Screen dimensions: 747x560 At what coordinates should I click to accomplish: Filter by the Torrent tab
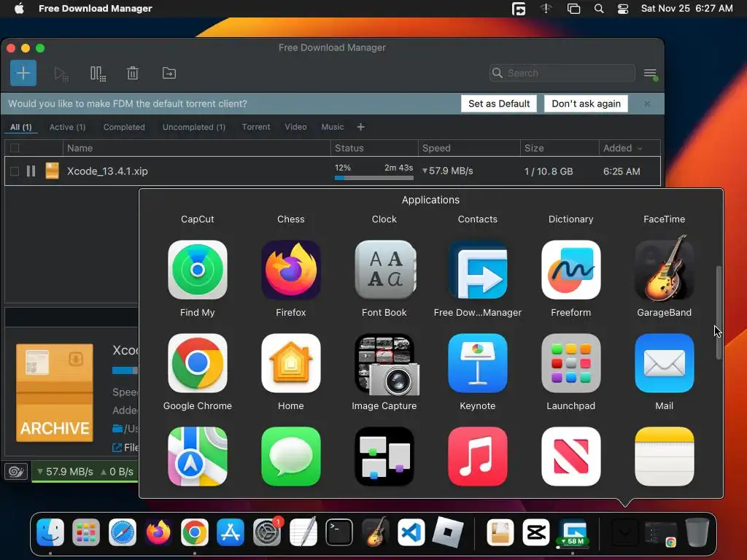tap(256, 127)
